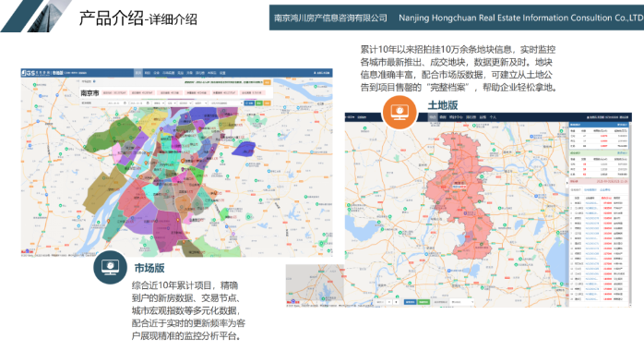Screen dimensions: 644x363
Task: Click the green button after the blue search button
Action: [x=259, y=103]
